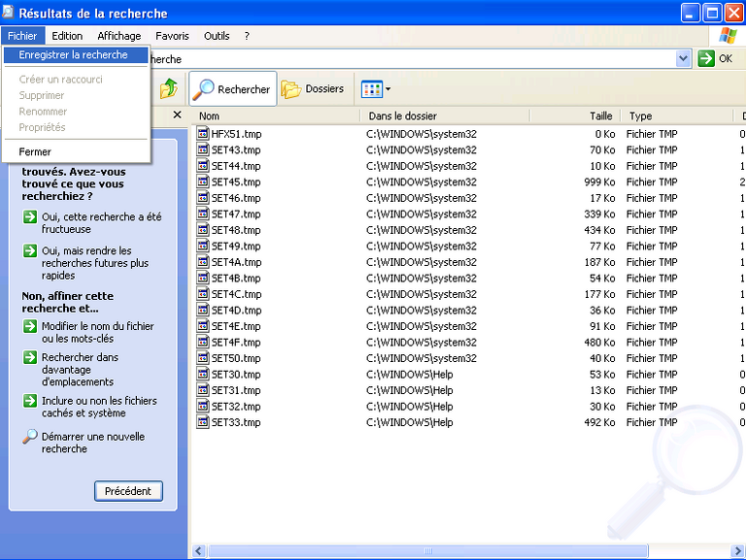746x560 pixels.
Task: Click the address bar text field
Action: pyautogui.click(x=412, y=59)
